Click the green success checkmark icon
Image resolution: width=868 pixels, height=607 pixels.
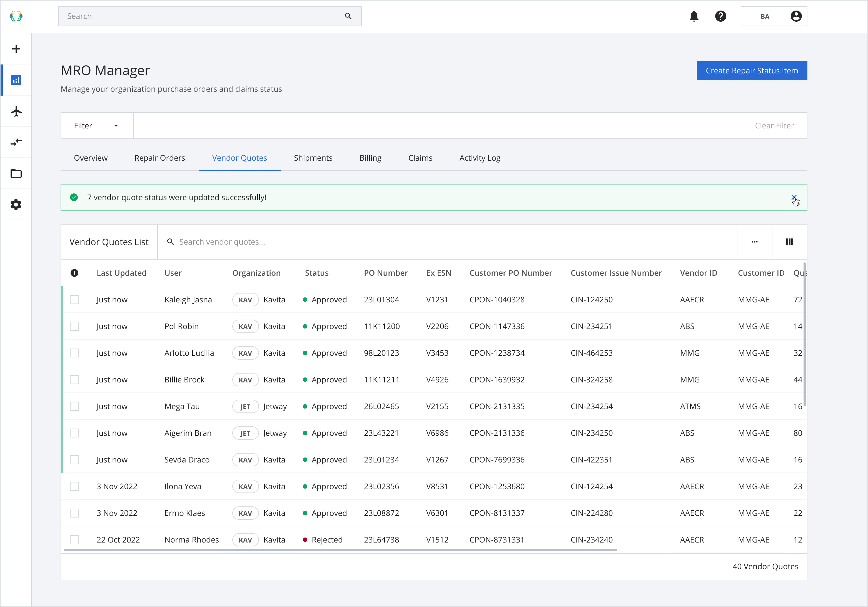point(74,197)
